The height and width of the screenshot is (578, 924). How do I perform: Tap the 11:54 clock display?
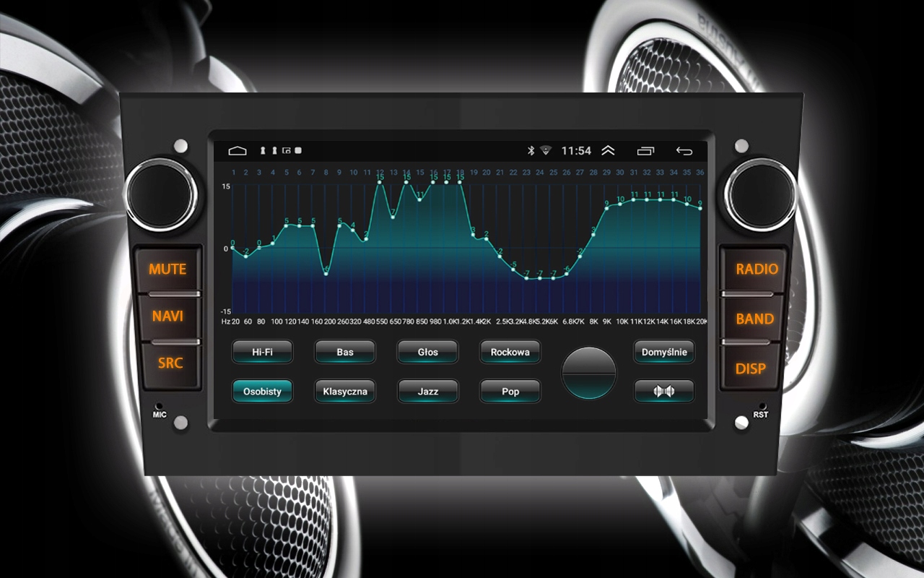(x=577, y=150)
